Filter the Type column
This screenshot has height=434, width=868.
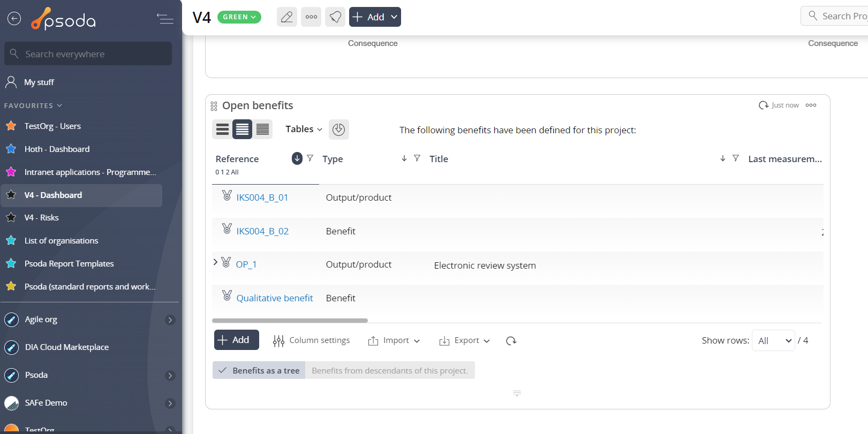[417, 158]
